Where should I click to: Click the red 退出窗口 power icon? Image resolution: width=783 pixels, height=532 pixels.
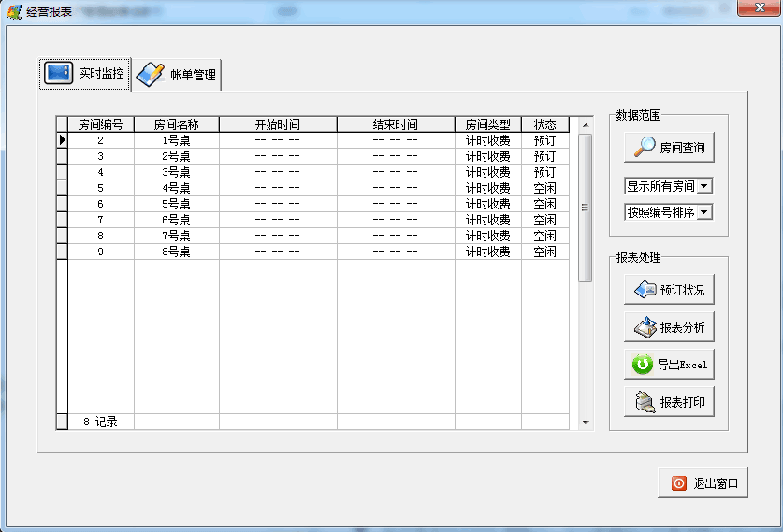pyautogui.click(x=679, y=483)
